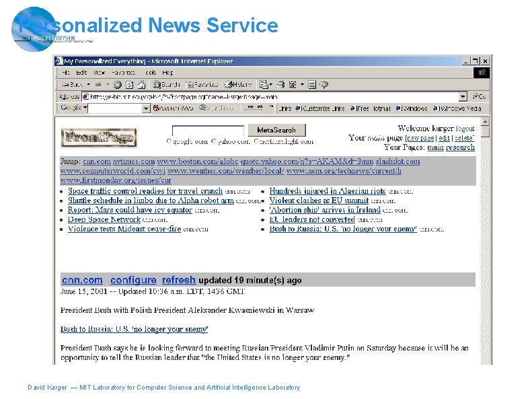Select the yahoo.com radio option
The width and height of the screenshot is (532, 399).
click(x=213, y=141)
